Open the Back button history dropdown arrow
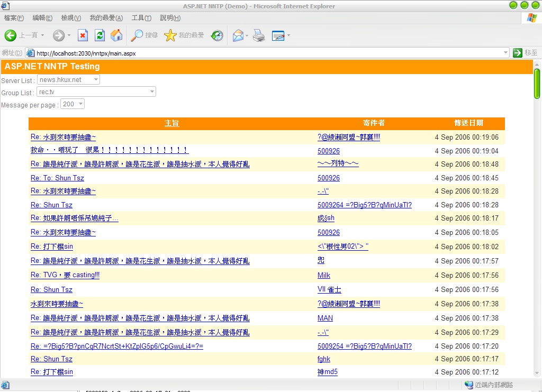542x392 pixels. tap(42, 35)
